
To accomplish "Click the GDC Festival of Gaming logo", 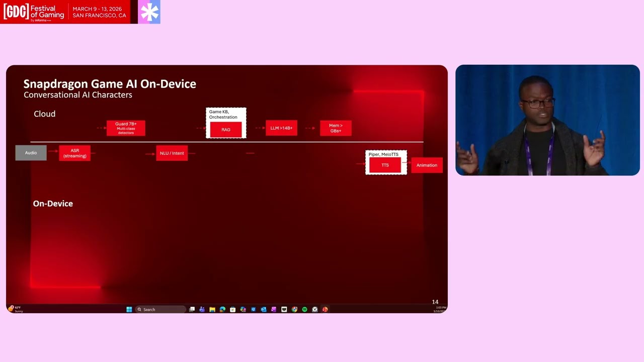I will click(x=33, y=12).
